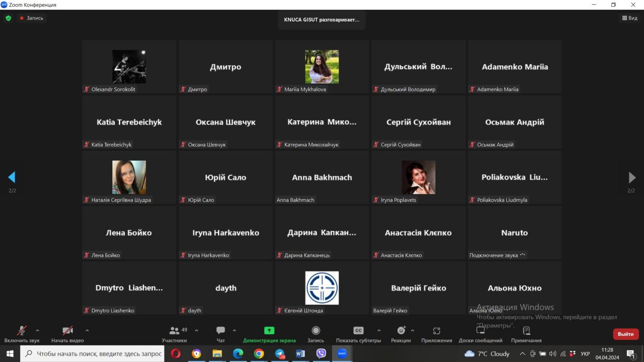This screenshot has width=644, height=362.
Task: Click the Iryna Harkavenko name label
Action: 208,255
